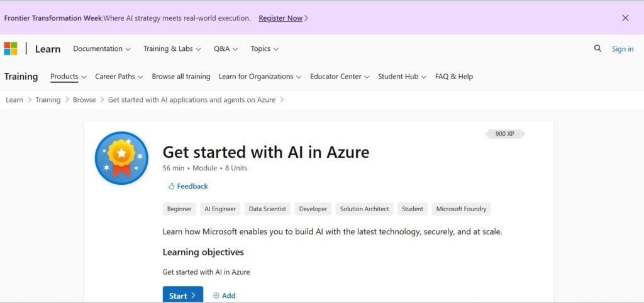Click the Browse breadcrumb
The image size is (644, 303).
click(84, 100)
